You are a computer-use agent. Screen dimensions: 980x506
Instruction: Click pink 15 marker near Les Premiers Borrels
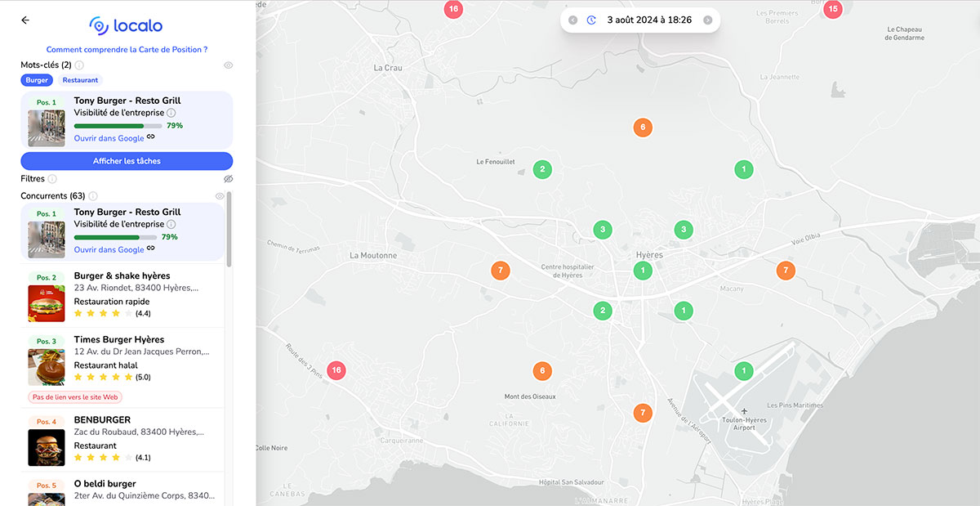click(x=832, y=10)
